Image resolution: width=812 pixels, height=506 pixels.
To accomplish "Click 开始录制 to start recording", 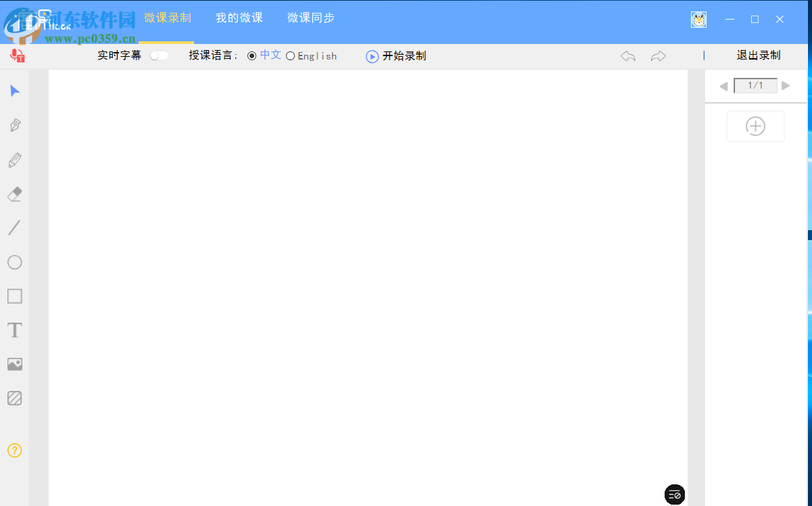I will click(396, 56).
